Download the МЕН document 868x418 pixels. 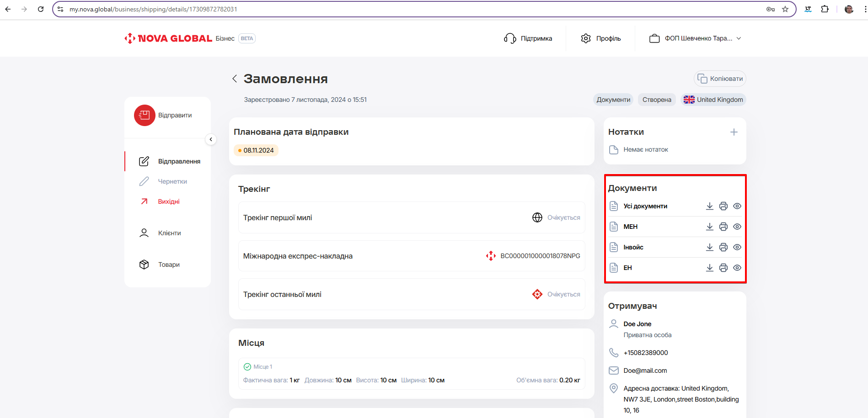click(x=709, y=227)
